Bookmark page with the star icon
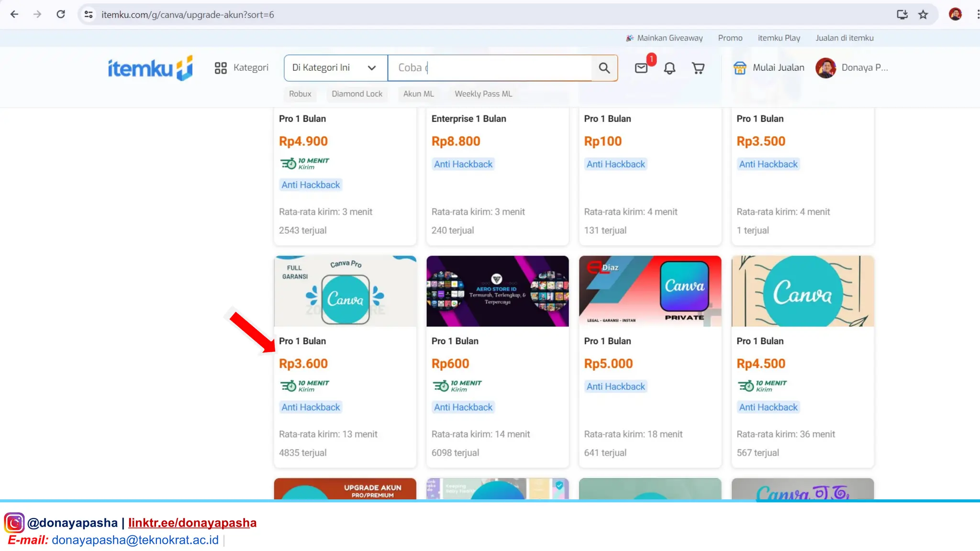The width and height of the screenshot is (980, 551). click(x=923, y=14)
